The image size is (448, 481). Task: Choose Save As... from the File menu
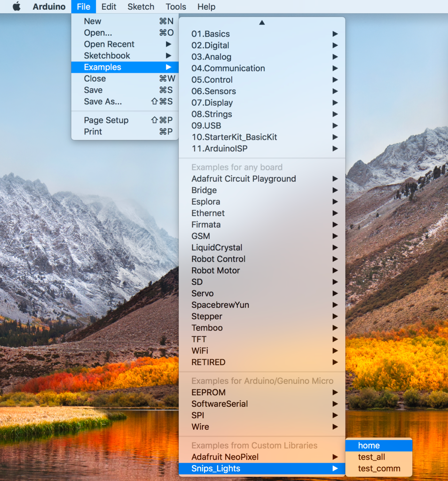pyautogui.click(x=125, y=101)
